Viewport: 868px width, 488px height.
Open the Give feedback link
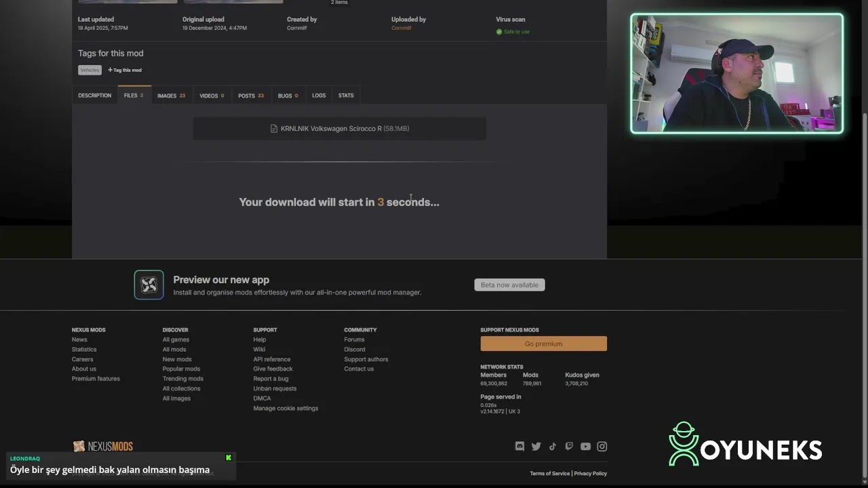click(x=273, y=369)
